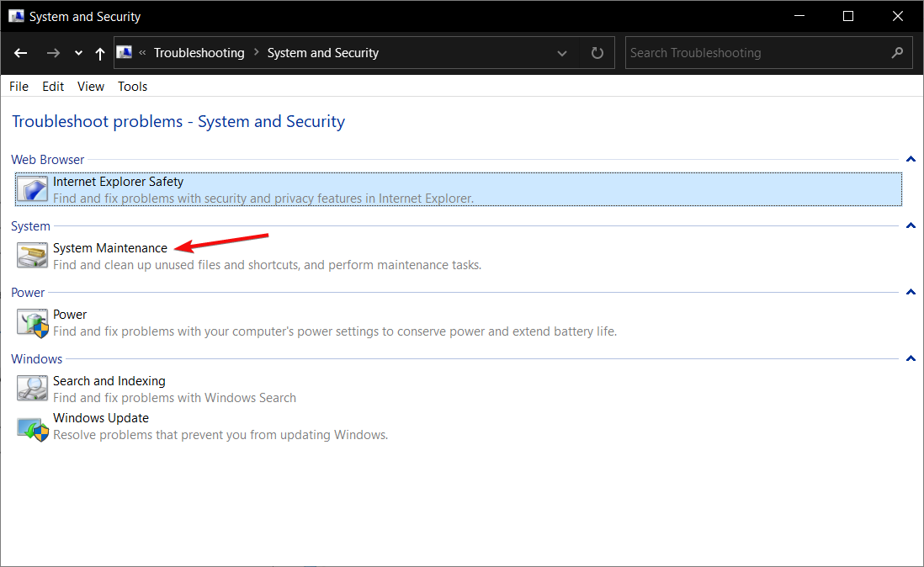Click the Internet Explorer Safety icon
Screen dimensions: 924x567
click(x=32, y=189)
